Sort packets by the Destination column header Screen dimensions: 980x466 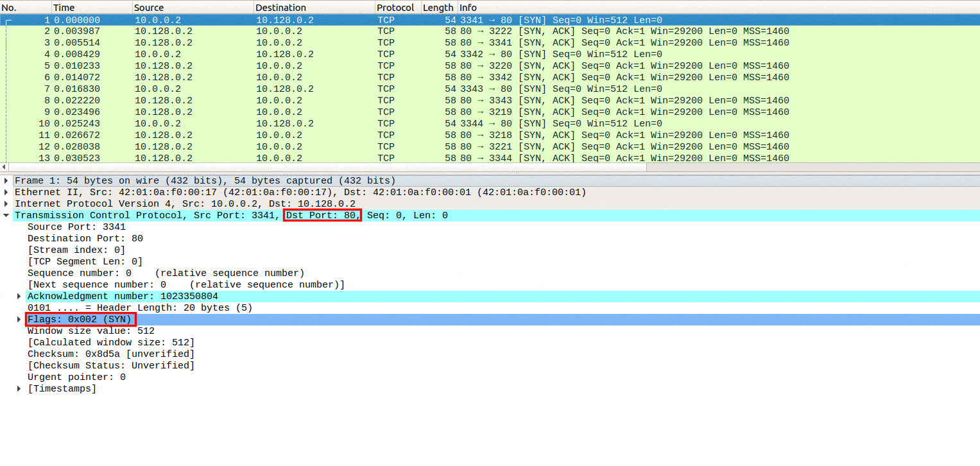(314, 8)
